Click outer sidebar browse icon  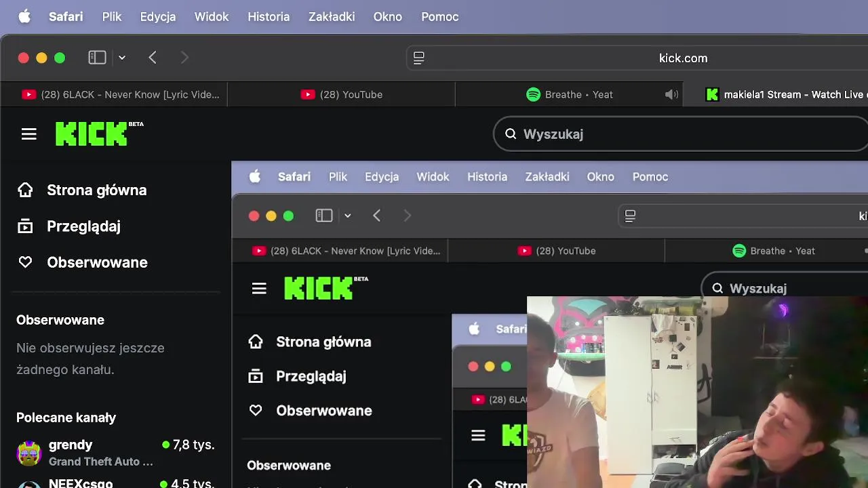25,226
